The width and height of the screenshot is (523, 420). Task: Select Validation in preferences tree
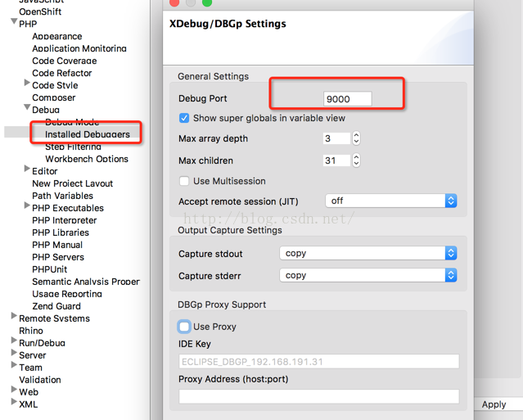point(40,380)
